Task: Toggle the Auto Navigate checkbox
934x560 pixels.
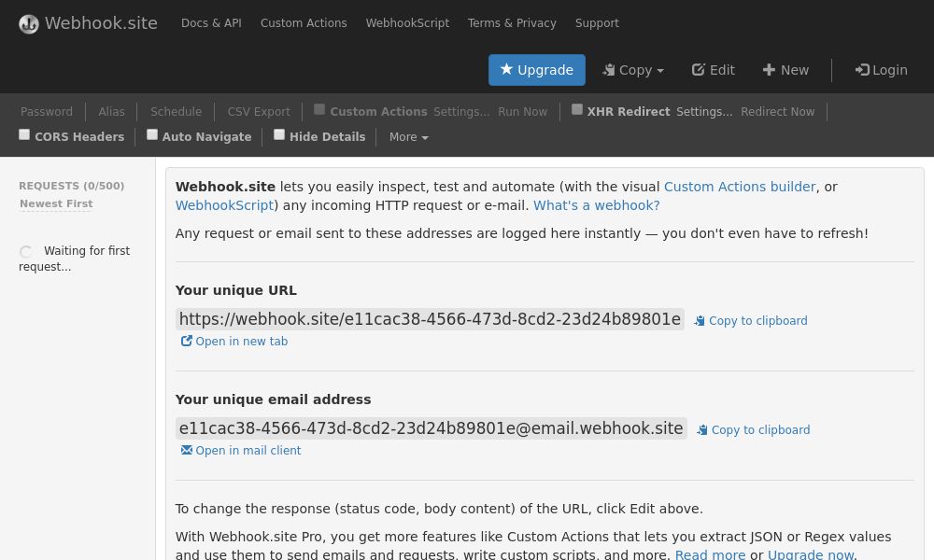Action: pos(152,134)
